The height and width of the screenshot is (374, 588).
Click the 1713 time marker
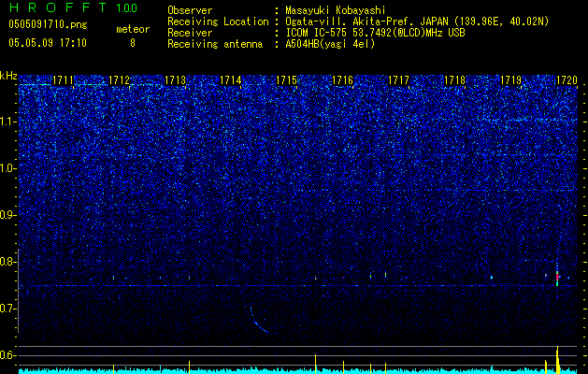[175, 80]
